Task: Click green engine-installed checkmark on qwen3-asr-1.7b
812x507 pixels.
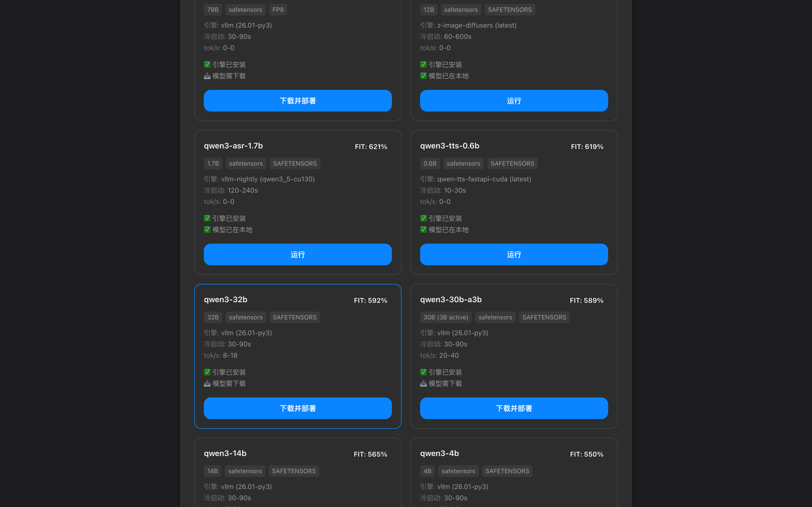Action: pyautogui.click(x=207, y=218)
